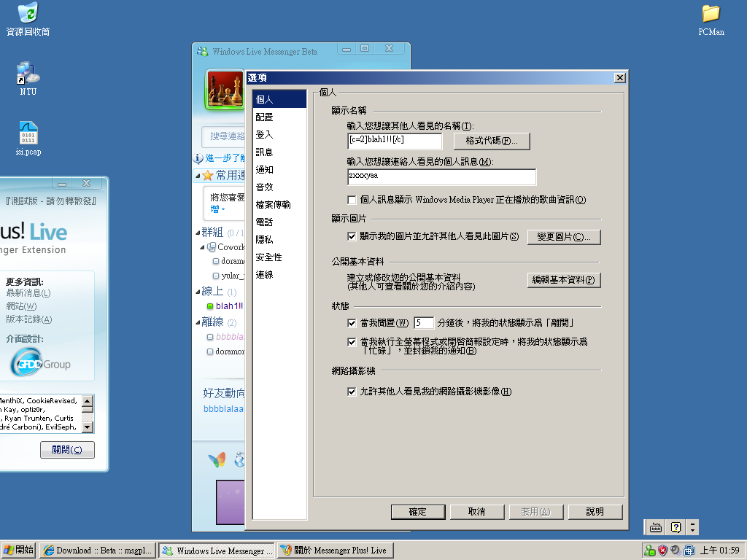Toggle 允許其他人看見我的網路攝影機影像 webcam checkbox

352,392
